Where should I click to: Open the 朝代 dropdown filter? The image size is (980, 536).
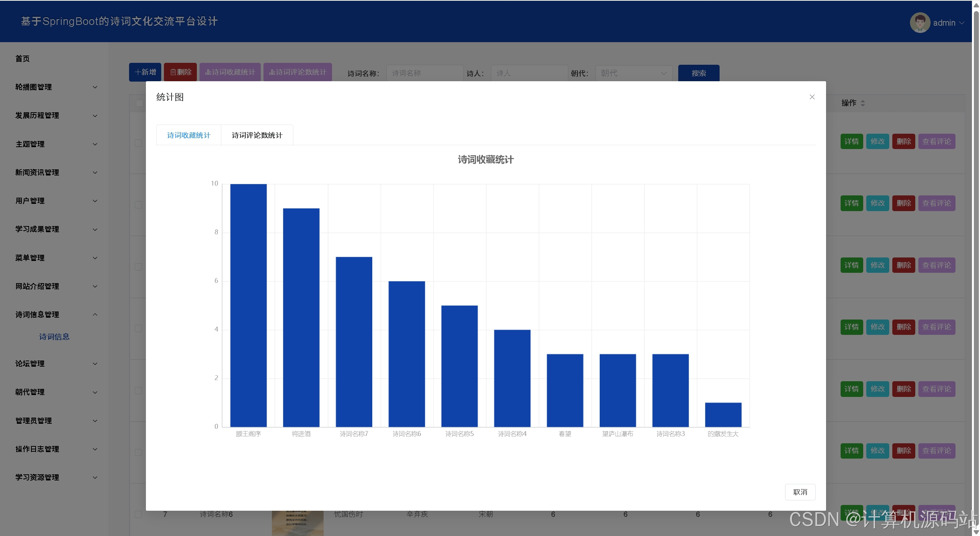pos(634,73)
